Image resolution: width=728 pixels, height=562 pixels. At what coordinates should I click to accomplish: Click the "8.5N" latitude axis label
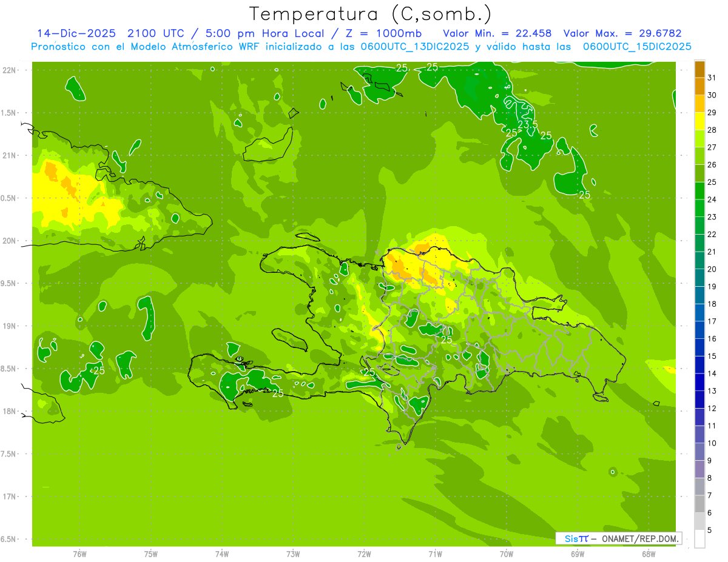[9, 369]
